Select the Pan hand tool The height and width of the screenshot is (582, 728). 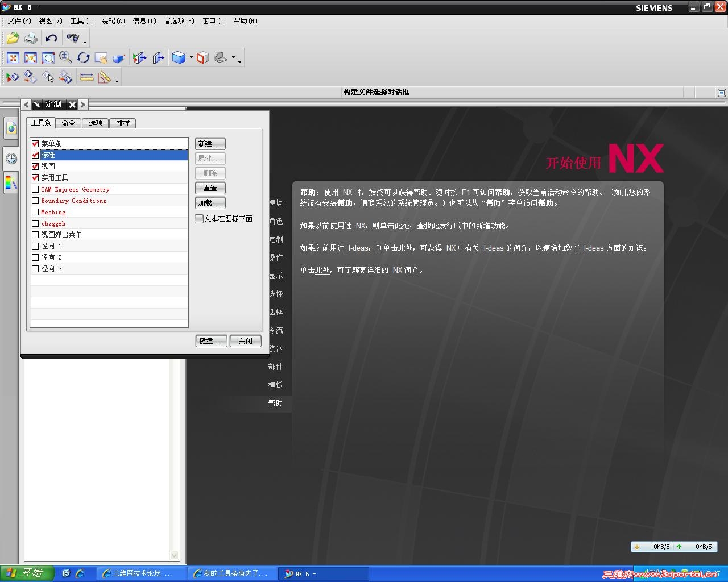click(x=101, y=57)
